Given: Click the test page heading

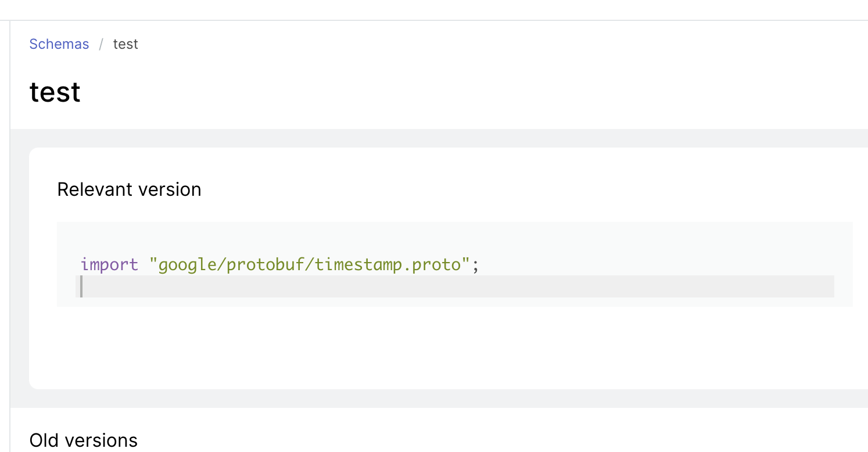Looking at the screenshot, I should (55, 92).
